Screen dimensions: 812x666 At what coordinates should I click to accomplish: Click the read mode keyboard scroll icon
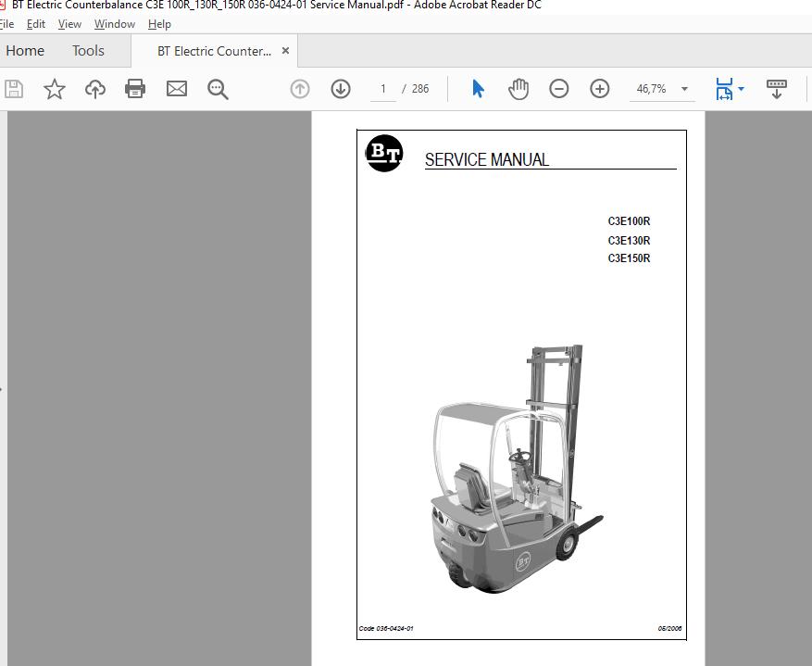coord(776,89)
